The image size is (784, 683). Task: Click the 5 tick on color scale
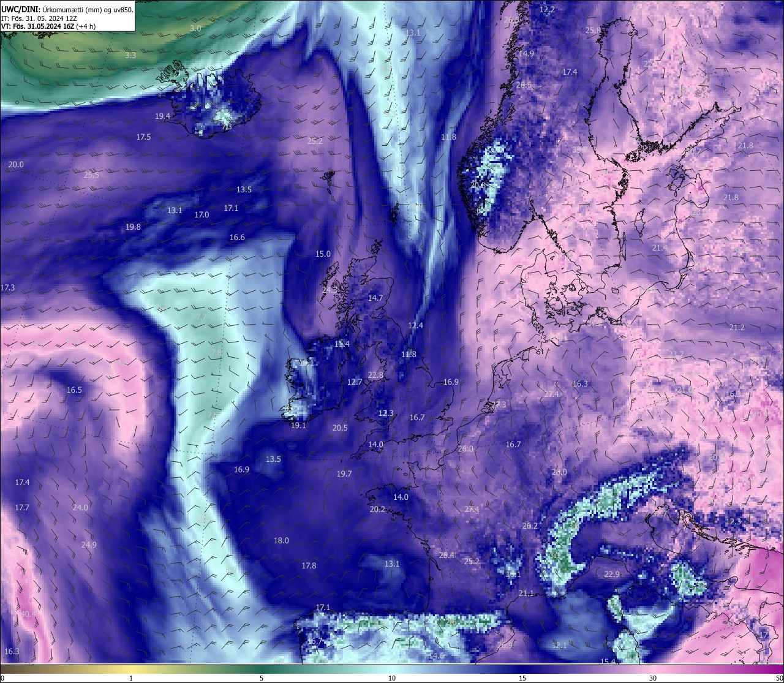tap(262, 678)
